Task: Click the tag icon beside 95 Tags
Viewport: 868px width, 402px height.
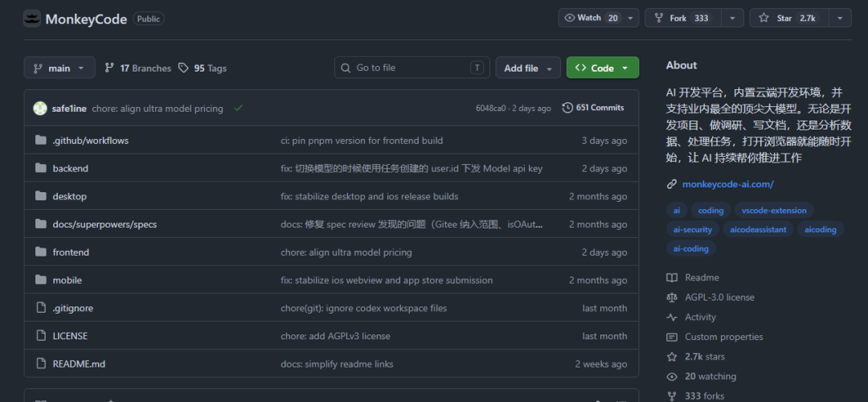Action: pos(183,68)
